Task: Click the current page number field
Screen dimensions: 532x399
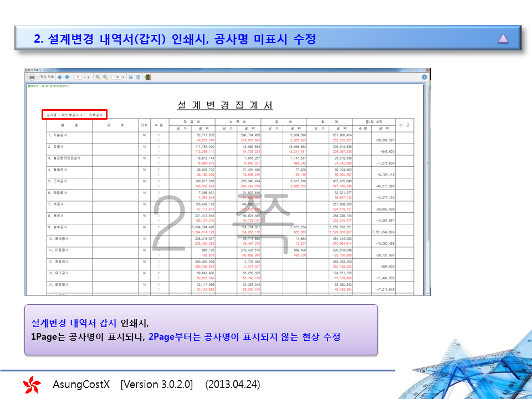Action: tap(79, 77)
